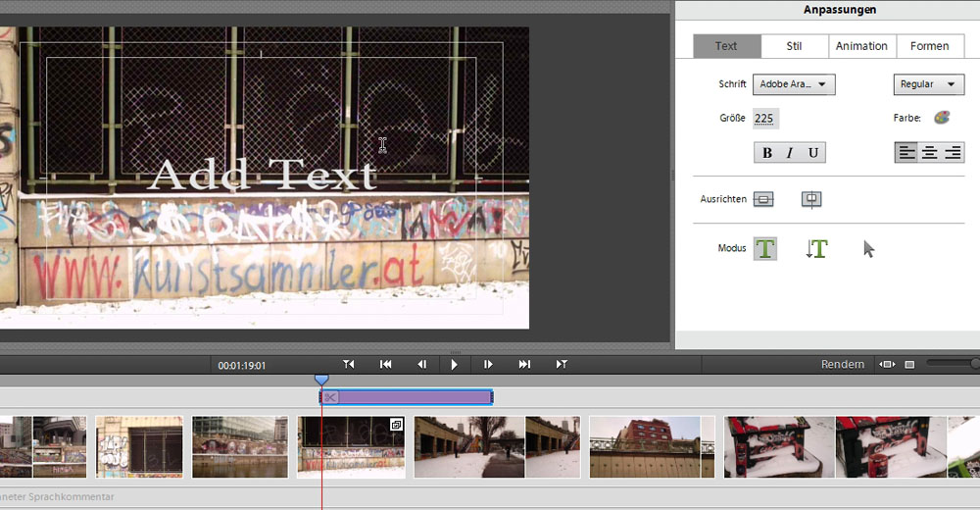Jump to the end of timeline
The image size is (980, 510).
point(524,364)
